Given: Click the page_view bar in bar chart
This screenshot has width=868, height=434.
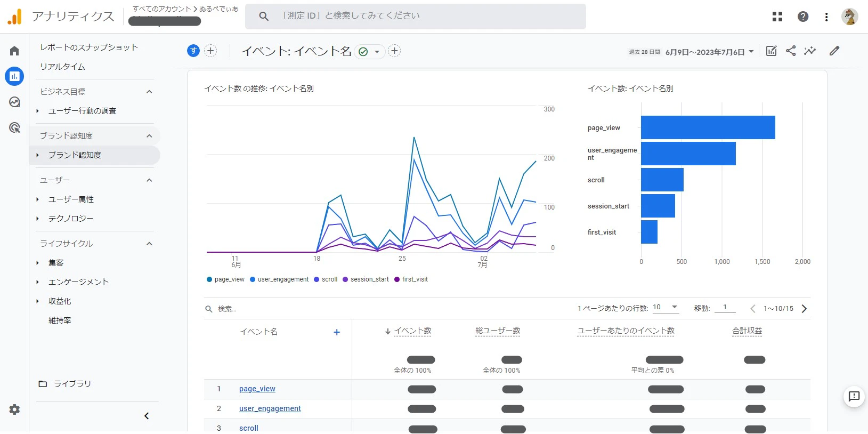Looking at the screenshot, I should click(708, 127).
